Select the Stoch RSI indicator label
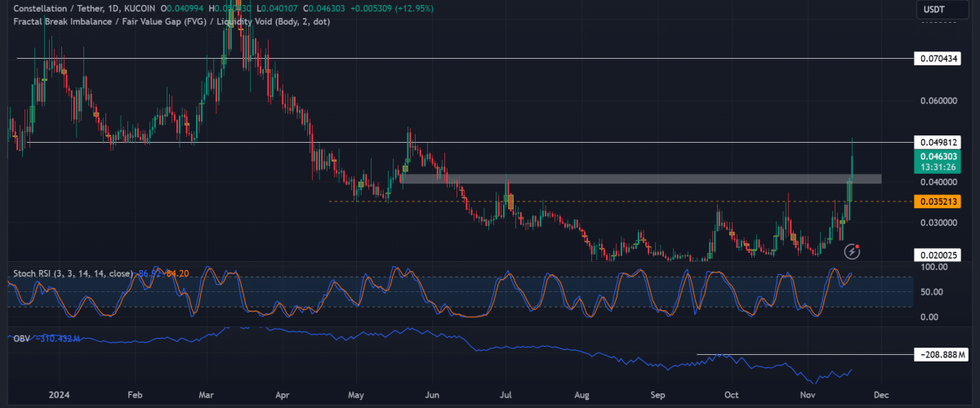 [x=71, y=273]
